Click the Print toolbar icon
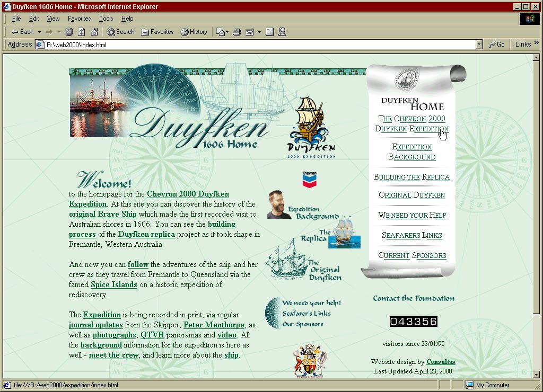 pos(237,32)
